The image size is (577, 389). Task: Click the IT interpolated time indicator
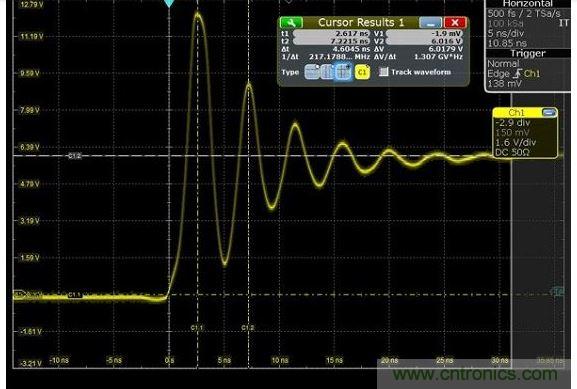coord(563,23)
